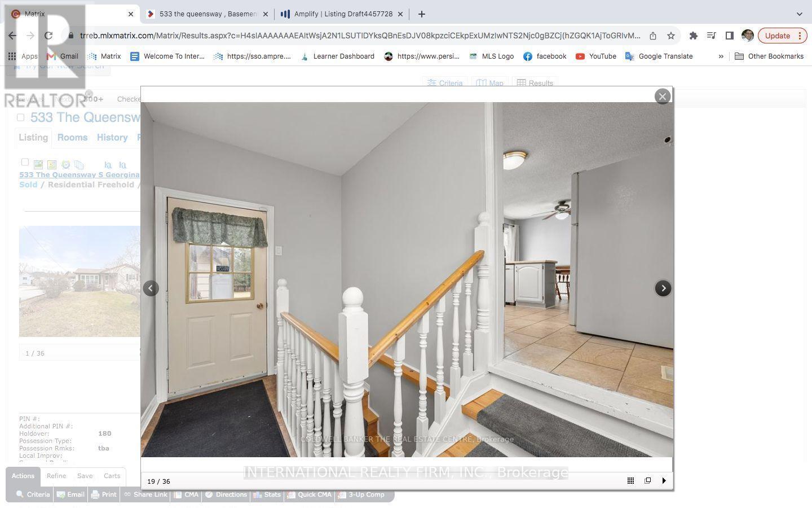Viewport: 812px width, 508px height.
Task: Open the Save tab in bottom panel
Action: click(x=85, y=476)
